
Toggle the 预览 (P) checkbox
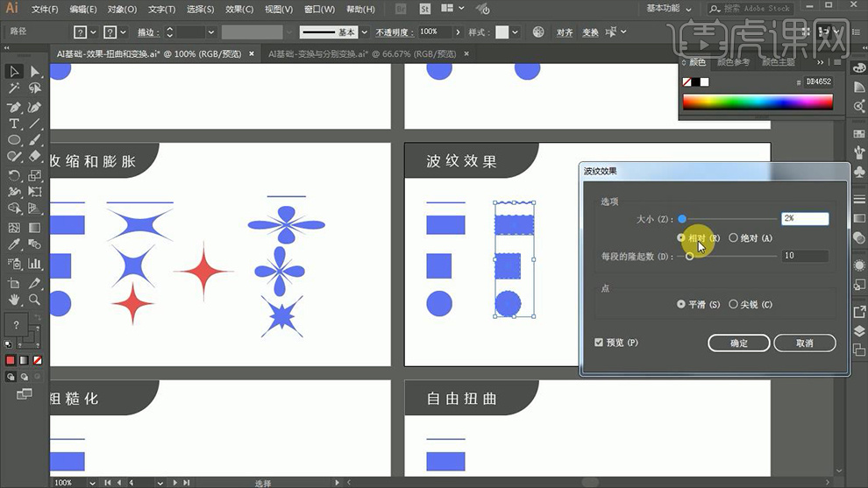pyautogui.click(x=599, y=343)
